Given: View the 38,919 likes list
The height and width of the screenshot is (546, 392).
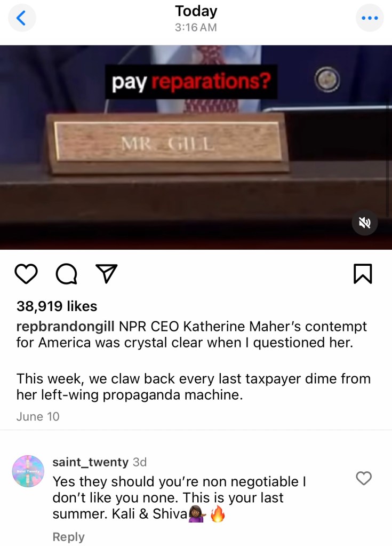Looking at the screenshot, I should (x=57, y=306).
